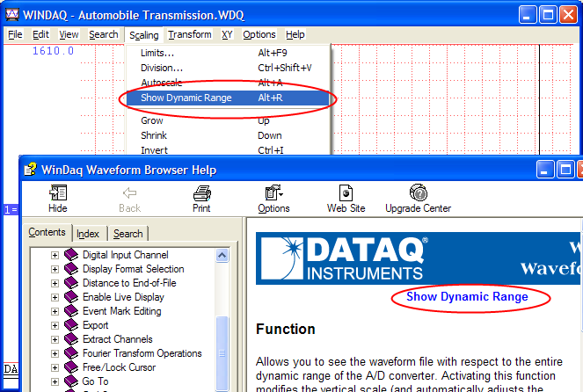
Task: Open the Web Site icon in Help
Action: coord(346,193)
